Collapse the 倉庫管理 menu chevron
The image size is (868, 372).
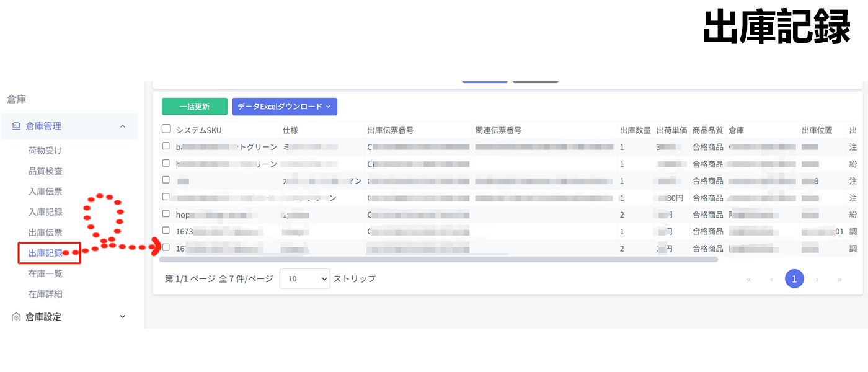(122, 126)
